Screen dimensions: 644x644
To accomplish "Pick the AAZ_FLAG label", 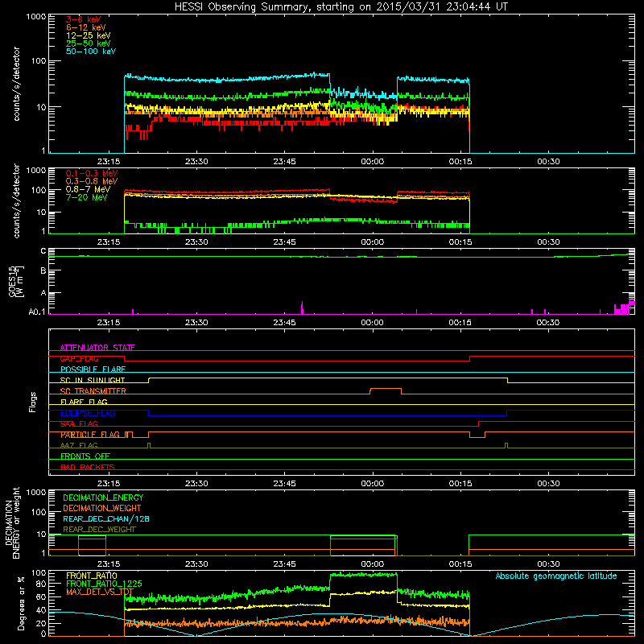I will coord(79,445).
